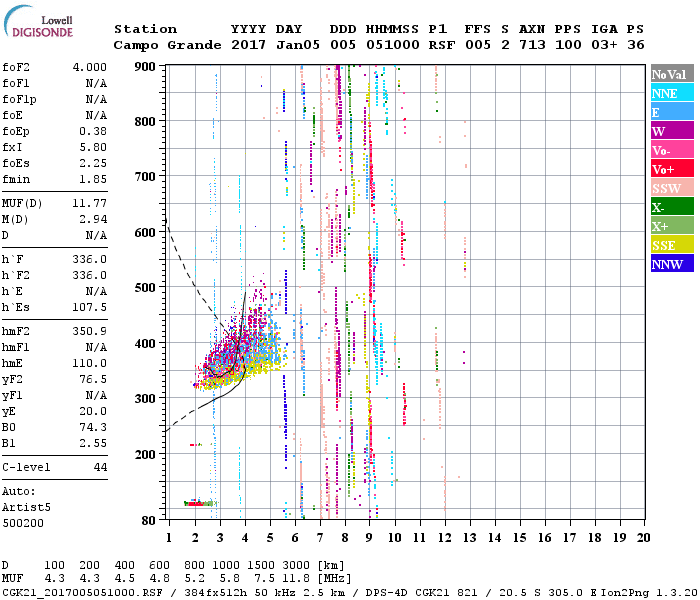Click the X+ light green legend swatch
Screen dimensions: 700x600
coord(671,226)
